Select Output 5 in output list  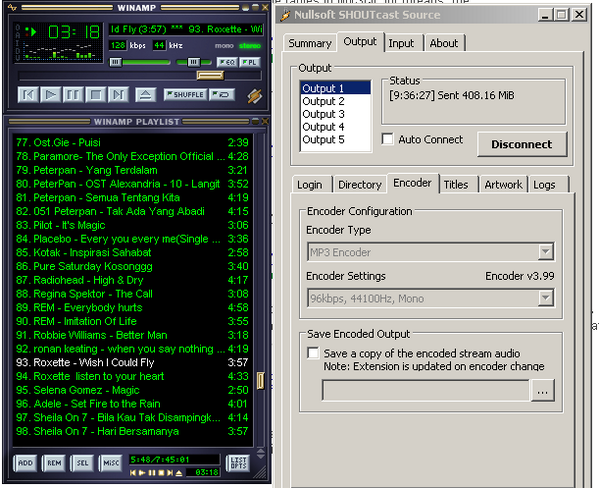click(335, 139)
